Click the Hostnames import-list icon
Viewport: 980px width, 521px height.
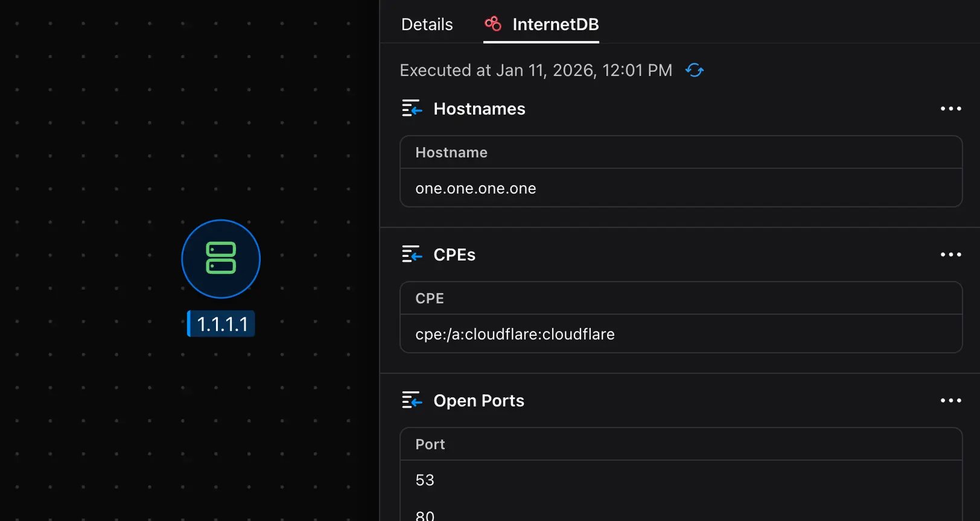click(x=412, y=109)
